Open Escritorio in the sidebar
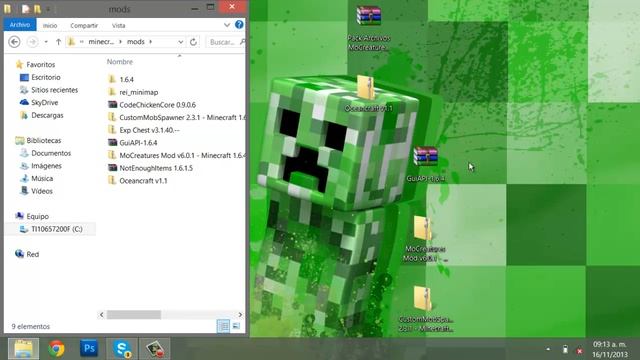Viewport: 640px width, 360px height. pos(46,77)
